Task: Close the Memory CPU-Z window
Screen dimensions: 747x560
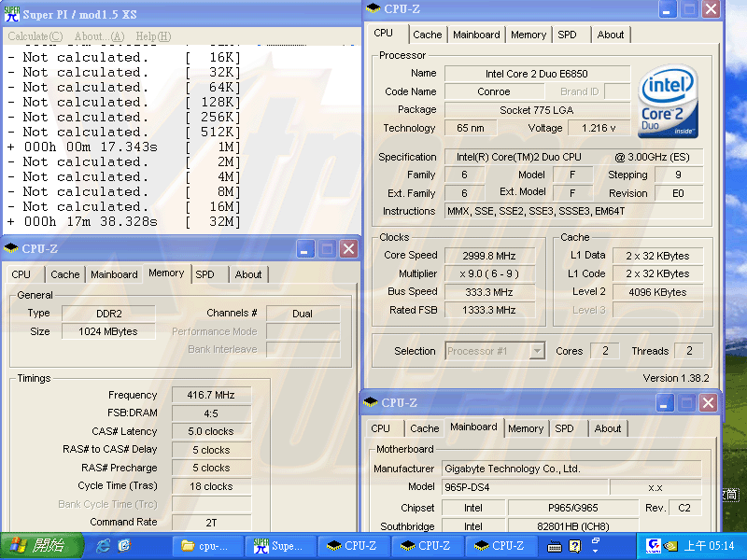Action: (348, 248)
